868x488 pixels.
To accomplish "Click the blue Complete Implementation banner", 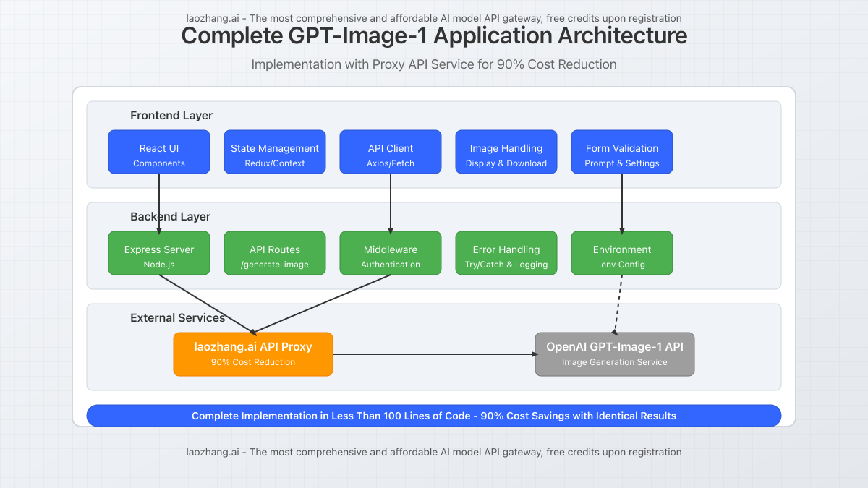I will [x=434, y=416].
